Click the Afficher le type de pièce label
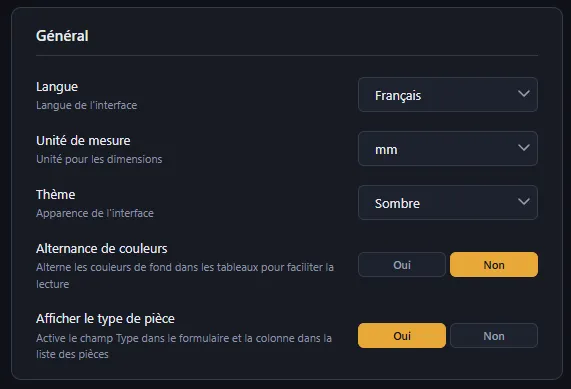Screen dimensions: 571x389 tap(105, 319)
